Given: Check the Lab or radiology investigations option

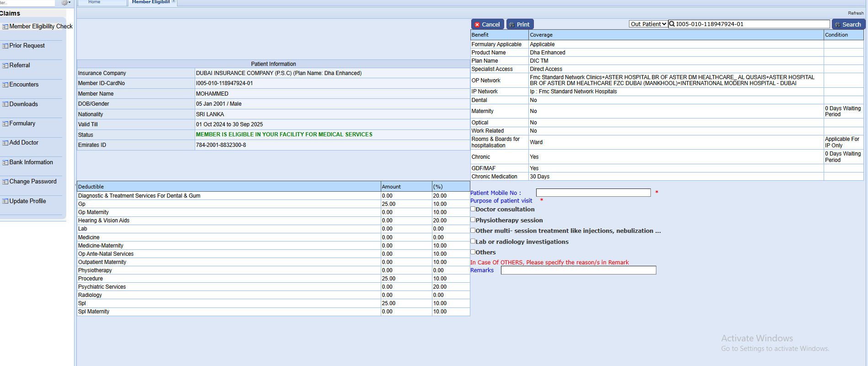Looking at the screenshot, I should 473,241.
